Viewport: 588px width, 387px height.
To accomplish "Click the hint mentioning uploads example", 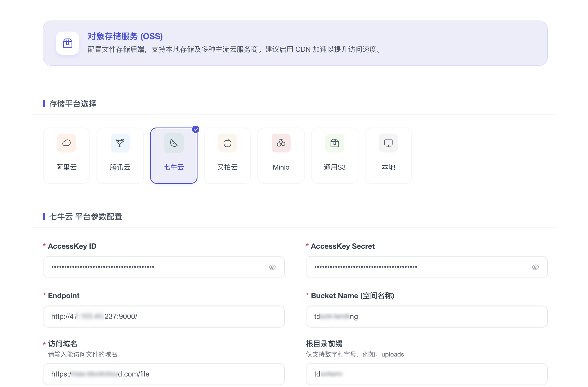I will (355, 354).
